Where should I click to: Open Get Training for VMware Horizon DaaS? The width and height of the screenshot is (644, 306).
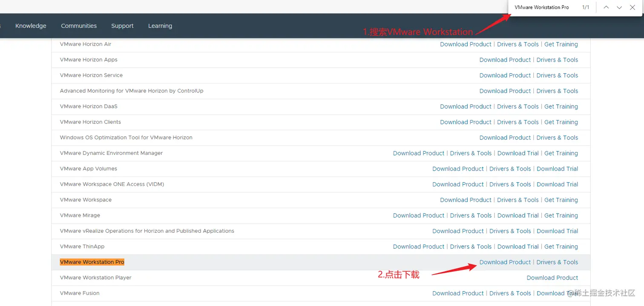(x=561, y=106)
